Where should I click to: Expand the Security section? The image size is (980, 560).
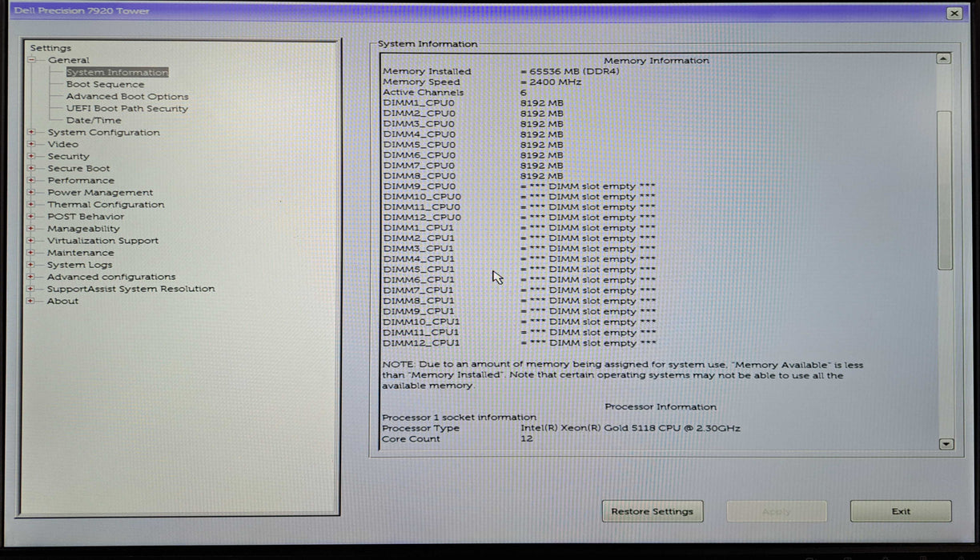pyautogui.click(x=30, y=156)
